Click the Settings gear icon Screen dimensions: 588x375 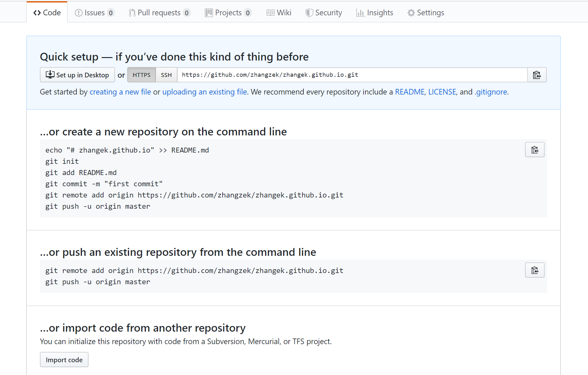pos(411,13)
